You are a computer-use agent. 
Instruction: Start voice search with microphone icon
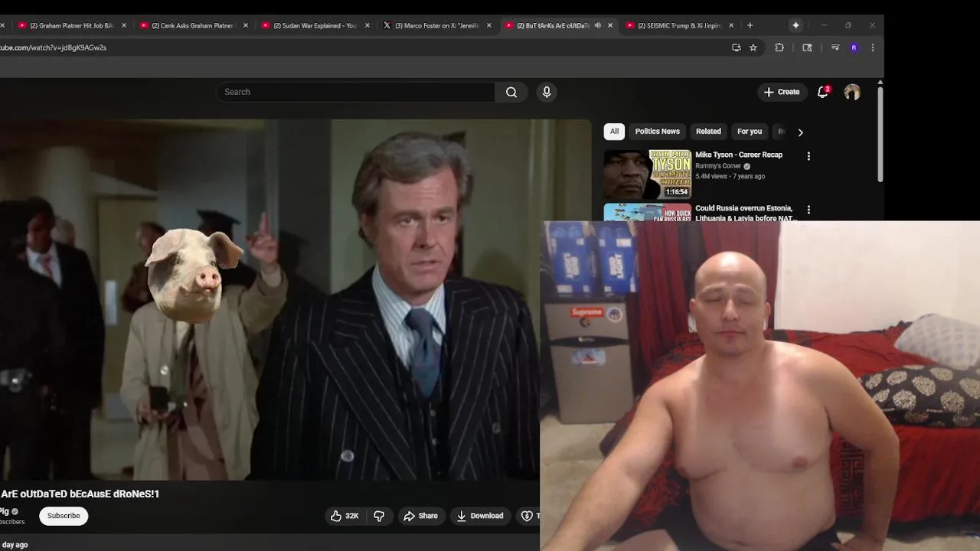pyautogui.click(x=547, y=92)
